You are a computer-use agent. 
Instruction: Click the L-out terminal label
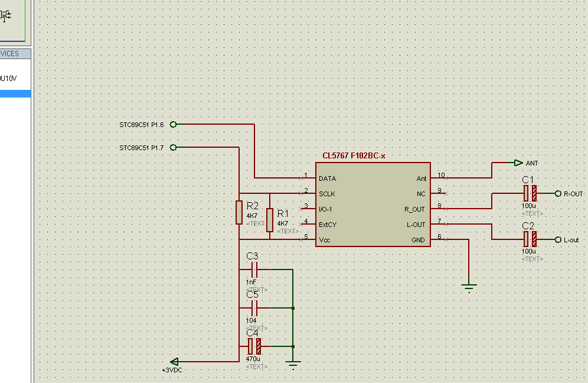pyautogui.click(x=571, y=240)
